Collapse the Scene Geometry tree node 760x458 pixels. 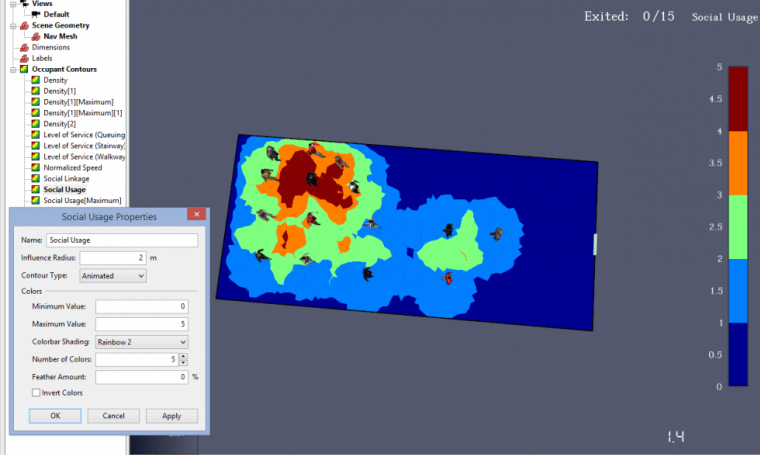[x=13, y=26]
